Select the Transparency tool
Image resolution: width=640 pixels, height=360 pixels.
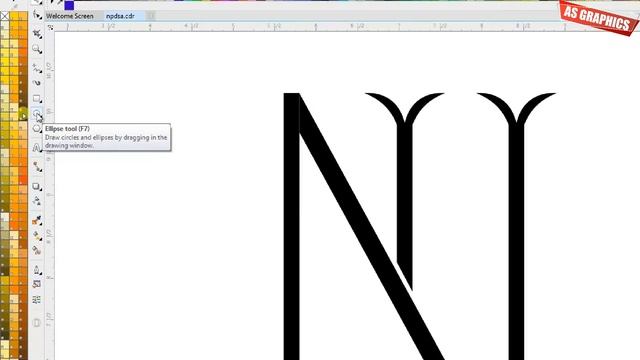37,201
